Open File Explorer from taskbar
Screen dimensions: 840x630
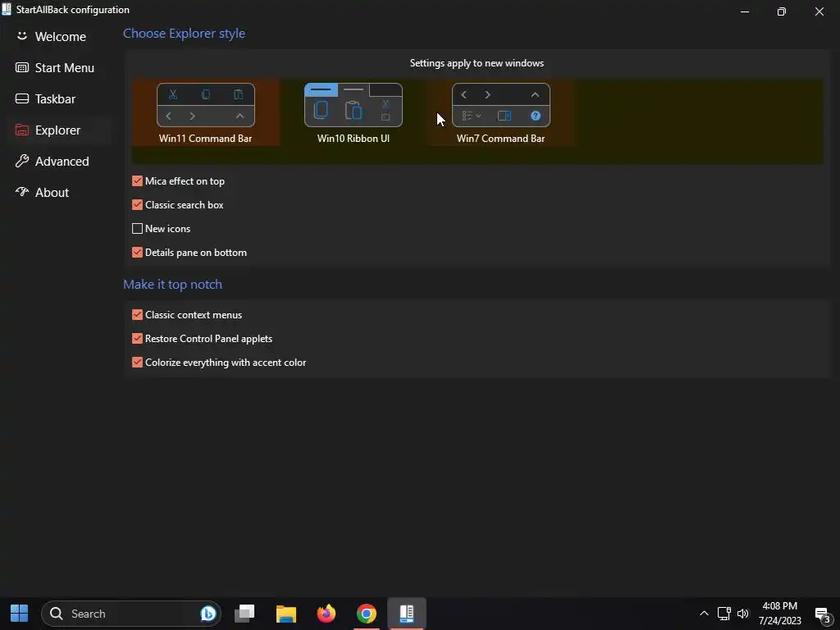[x=286, y=614]
